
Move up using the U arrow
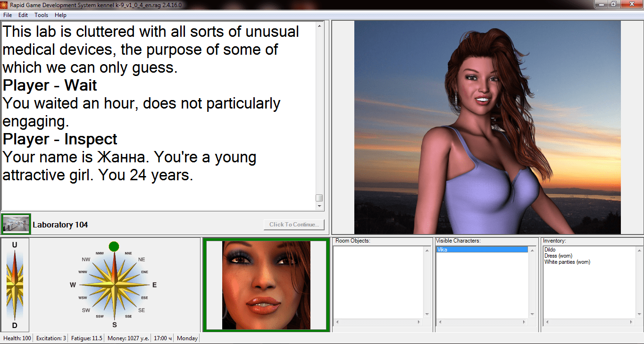click(x=15, y=245)
